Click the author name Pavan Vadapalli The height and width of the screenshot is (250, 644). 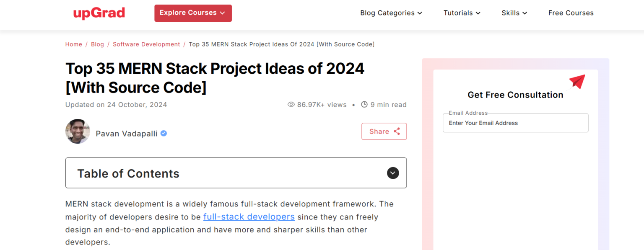pyautogui.click(x=126, y=133)
